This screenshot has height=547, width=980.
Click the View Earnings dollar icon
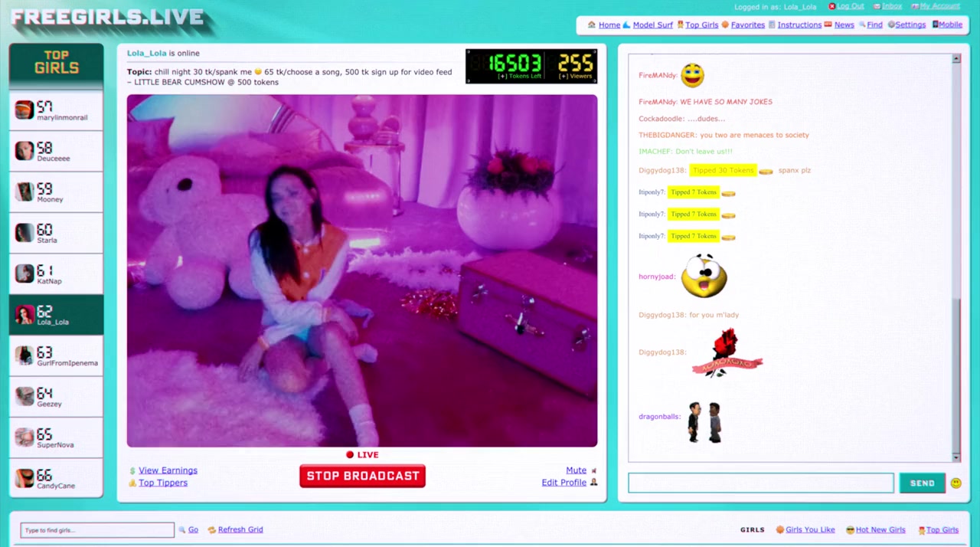[x=132, y=470]
